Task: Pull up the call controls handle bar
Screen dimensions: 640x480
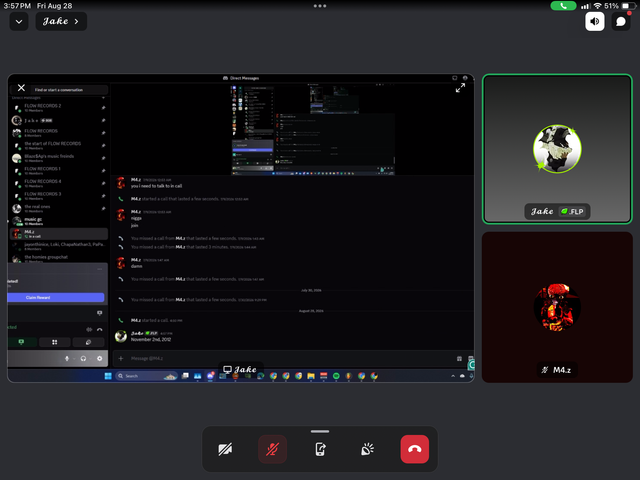Action: point(320,431)
